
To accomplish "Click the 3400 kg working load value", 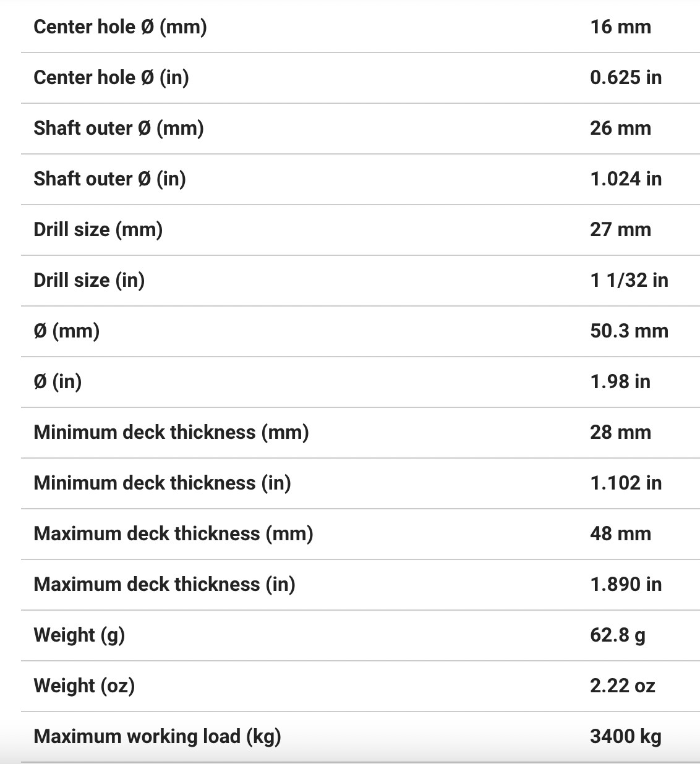I will [x=625, y=737].
